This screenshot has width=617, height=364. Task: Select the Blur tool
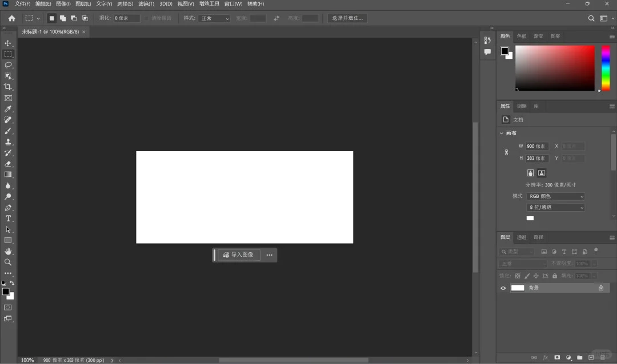coord(8,185)
